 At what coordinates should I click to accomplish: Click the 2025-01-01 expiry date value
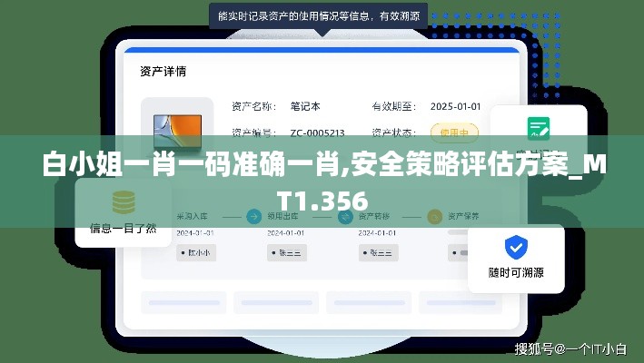(x=455, y=105)
